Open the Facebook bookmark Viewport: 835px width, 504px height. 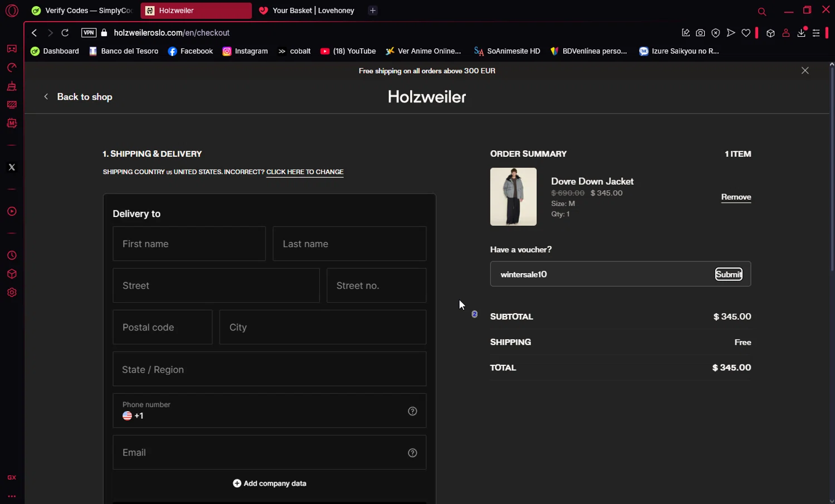pos(190,51)
